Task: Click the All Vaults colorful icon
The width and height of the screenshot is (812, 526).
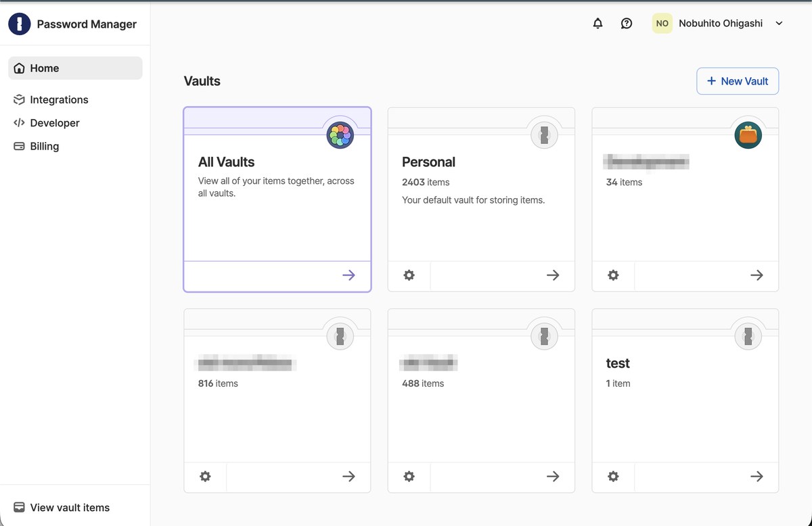Action: tap(340, 135)
